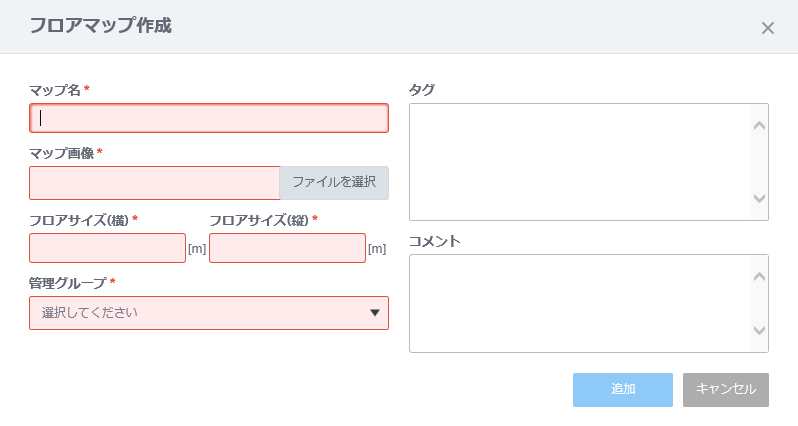Click the マップ名 field label
The height and width of the screenshot is (426, 798).
55,90
